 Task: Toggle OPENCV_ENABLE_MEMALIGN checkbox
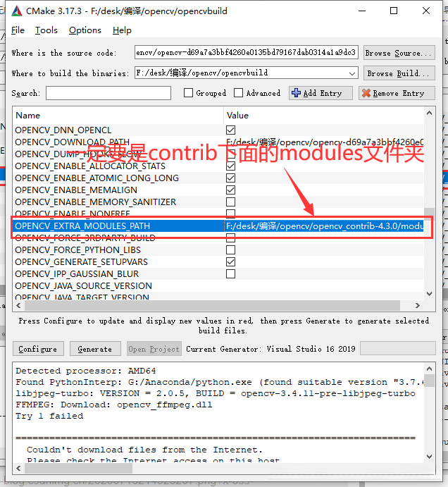pyautogui.click(x=230, y=190)
